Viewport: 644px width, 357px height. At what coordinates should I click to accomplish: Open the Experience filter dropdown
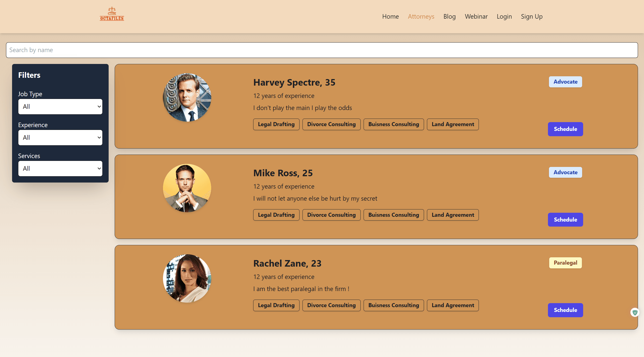click(x=60, y=137)
